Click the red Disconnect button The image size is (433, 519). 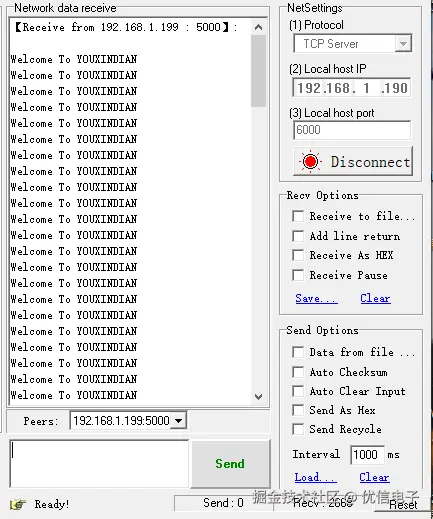[353, 161]
